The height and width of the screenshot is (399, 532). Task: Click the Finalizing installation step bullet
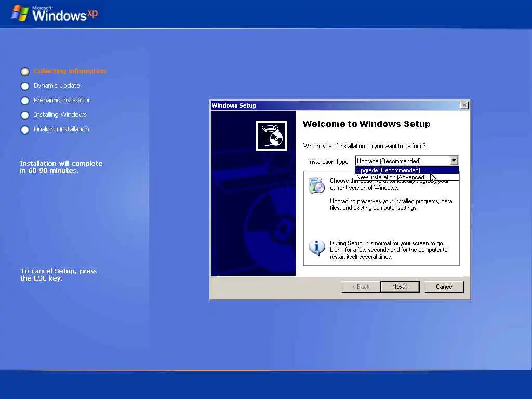pos(25,130)
